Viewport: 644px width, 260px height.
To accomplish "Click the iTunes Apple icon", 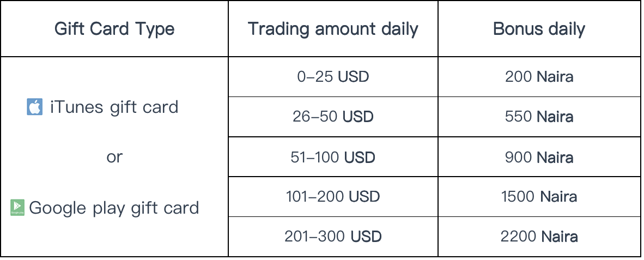I will point(34,107).
